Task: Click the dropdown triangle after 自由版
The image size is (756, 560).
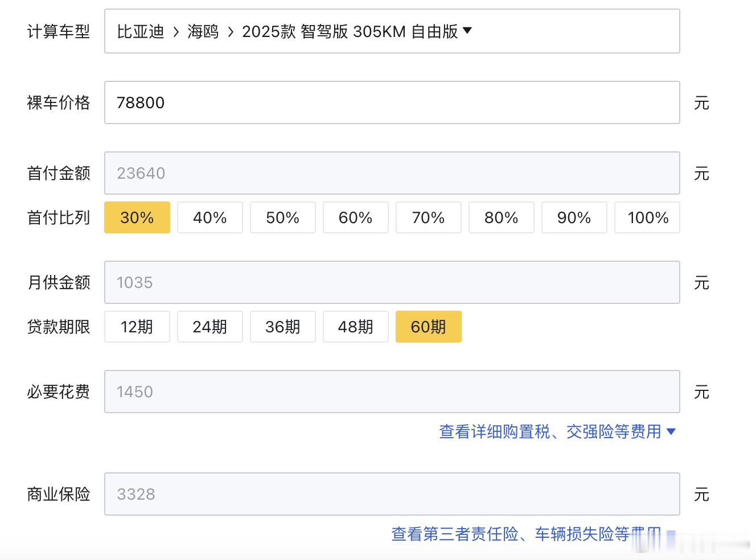Action: point(467,31)
